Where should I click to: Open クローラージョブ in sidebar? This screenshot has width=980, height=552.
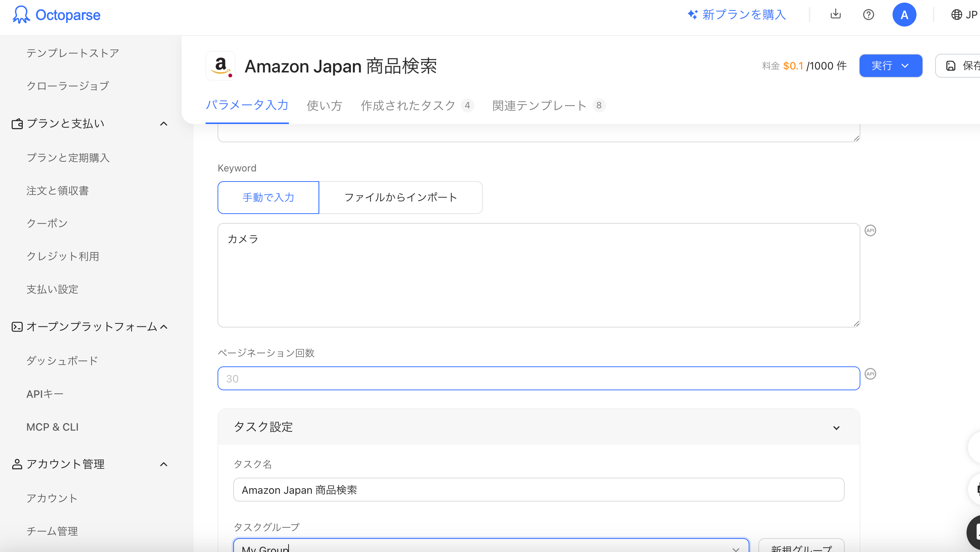pos(68,86)
